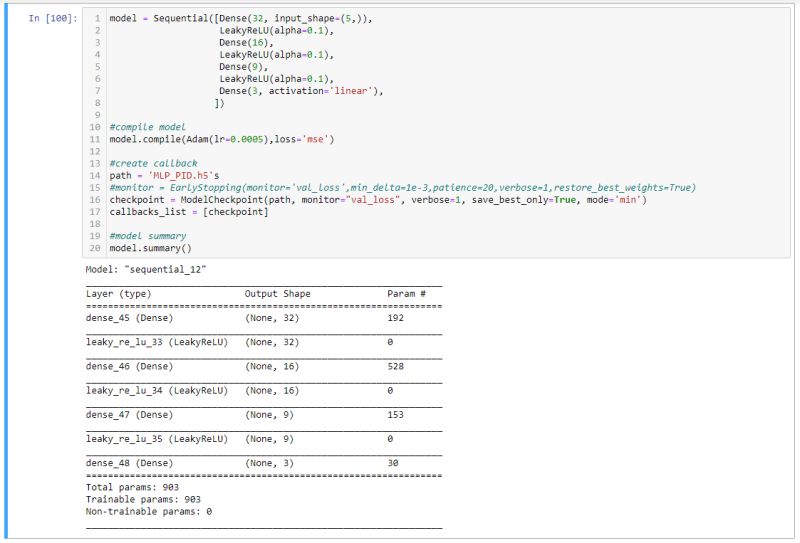Click the line number 20 in gutter
The height and width of the screenshot is (543, 800).
pos(95,248)
